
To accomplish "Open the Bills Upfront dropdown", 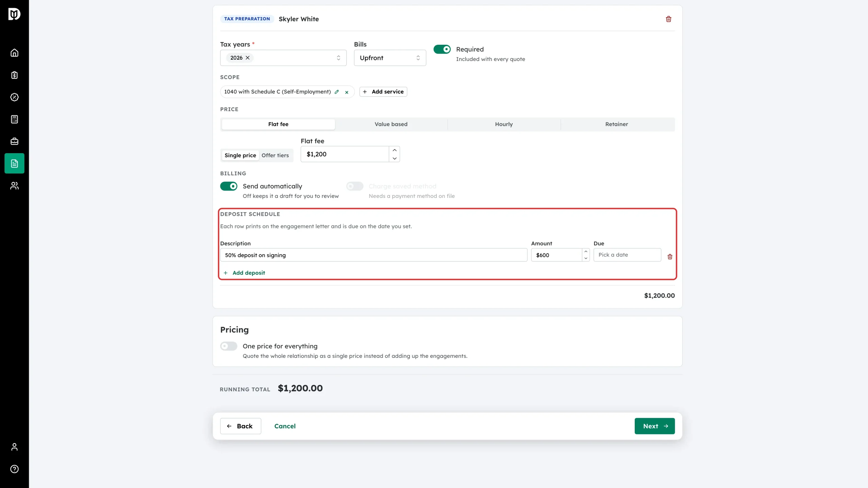I will [x=390, y=58].
